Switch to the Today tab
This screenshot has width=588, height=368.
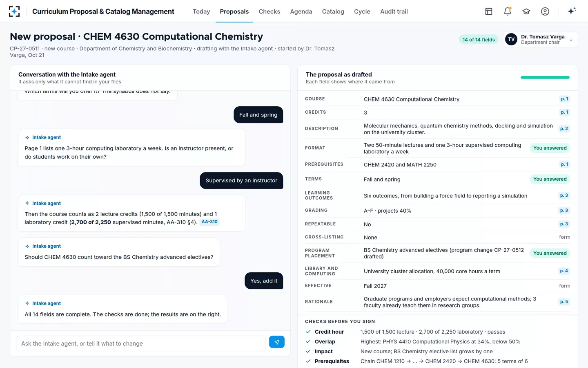201,11
